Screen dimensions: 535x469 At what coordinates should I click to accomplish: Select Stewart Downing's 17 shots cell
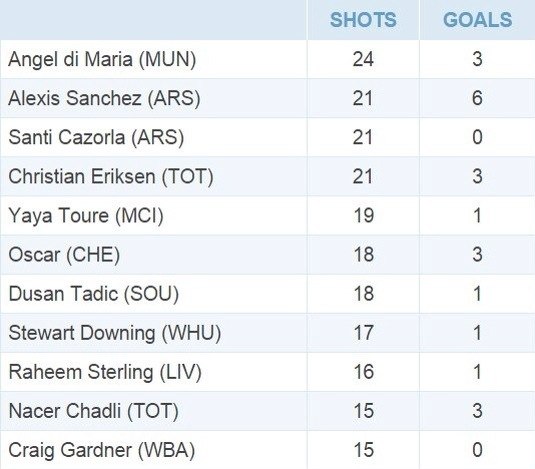363,333
